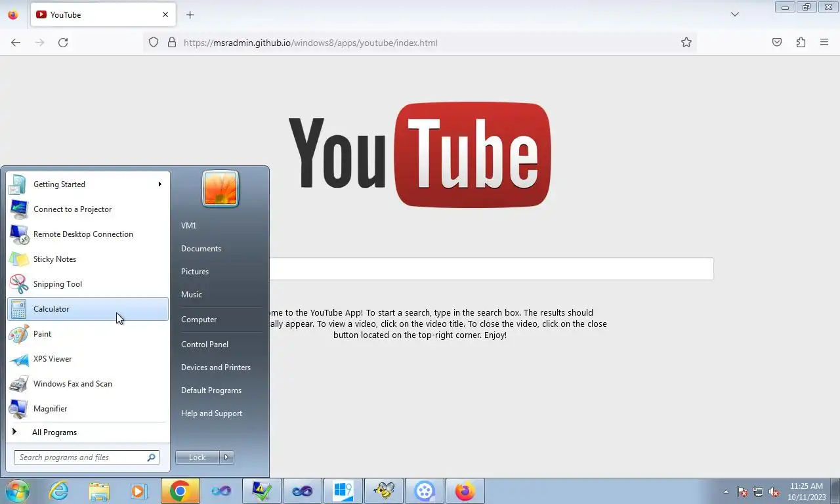Open Default Programs
Image resolution: width=840 pixels, height=504 pixels.
[211, 390]
